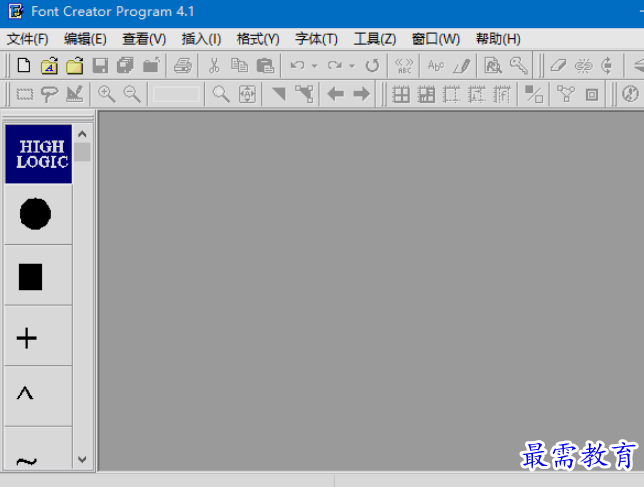Image resolution: width=644 pixels, height=487 pixels.
Task: Click the redo arrow icon
Action: pyautogui.click(x=335, y=65)
